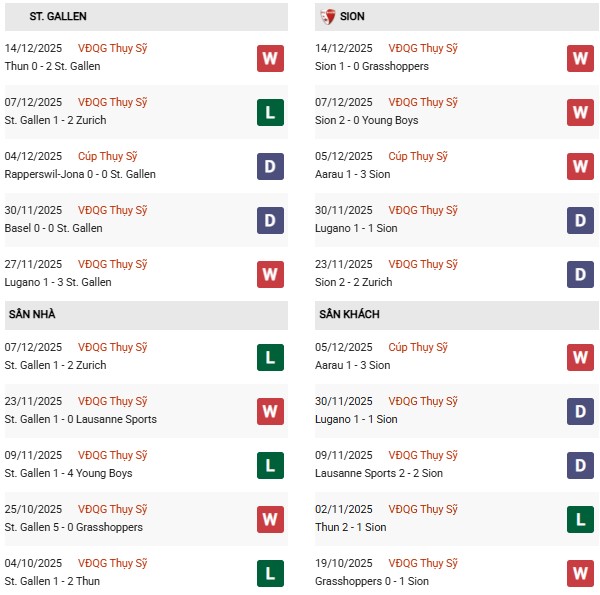The width and height of the screenshot is (600, 595).
Task: Click the D badge for Rapperswil-Jona 0 - 0 St. Gallen
Action: pos(270,166)
